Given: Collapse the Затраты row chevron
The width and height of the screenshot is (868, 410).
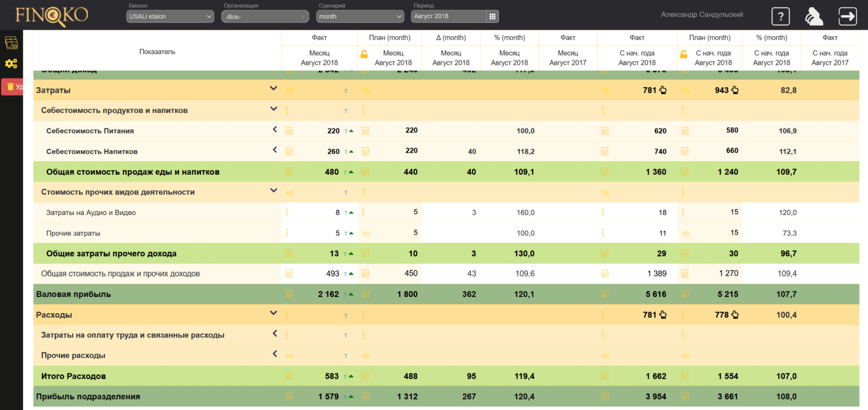Looking at the screenshot, I should pos(274,89).
